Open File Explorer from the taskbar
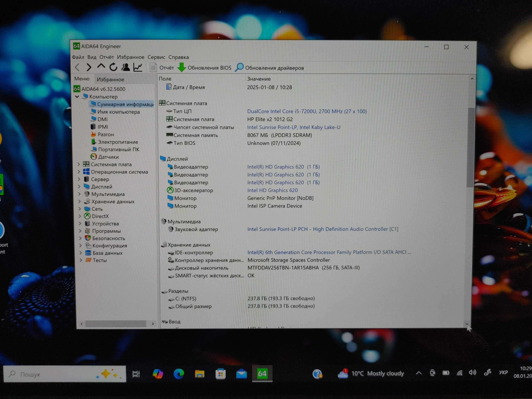 pyautogui.click(x=200, y=374)
